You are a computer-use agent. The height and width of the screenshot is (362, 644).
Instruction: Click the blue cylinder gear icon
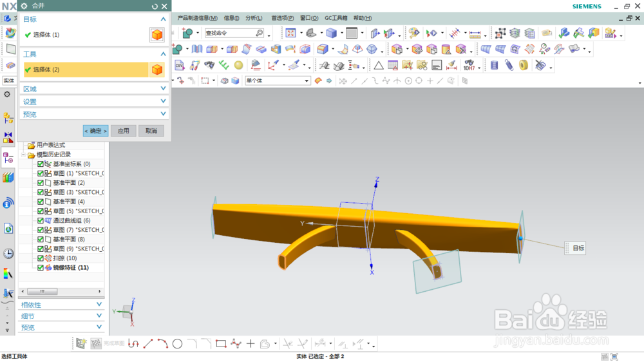tap(494, 65)
